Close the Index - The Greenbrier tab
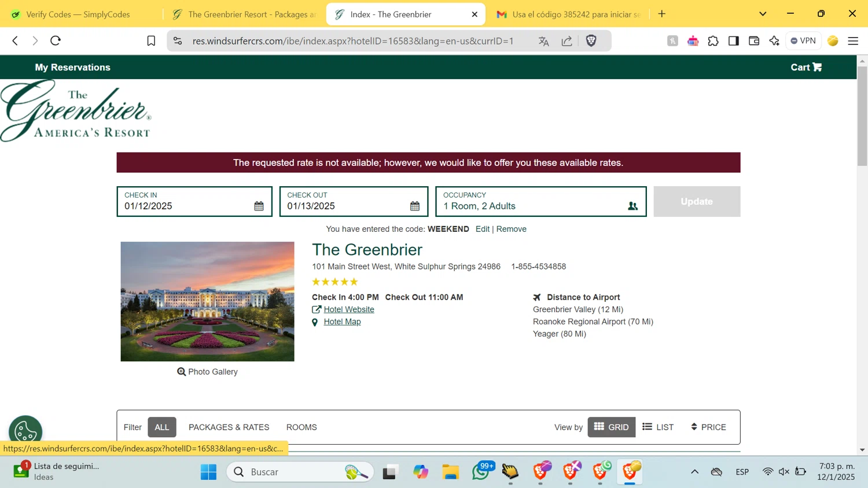This screenshot has height=488, width=868. point(475,14)
